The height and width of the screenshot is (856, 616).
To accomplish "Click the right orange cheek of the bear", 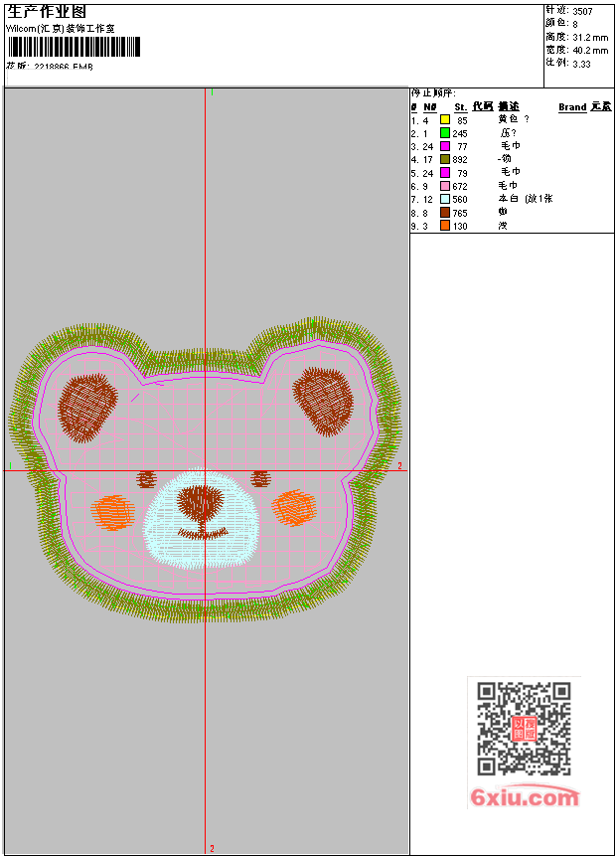I will (x=294, y=507).
